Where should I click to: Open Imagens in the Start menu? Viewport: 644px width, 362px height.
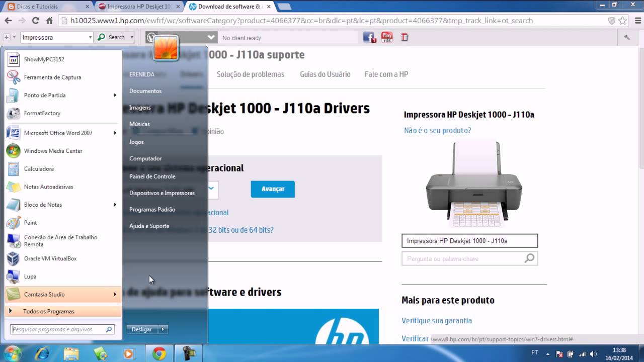pyautogui.click(x=140, y=108)
